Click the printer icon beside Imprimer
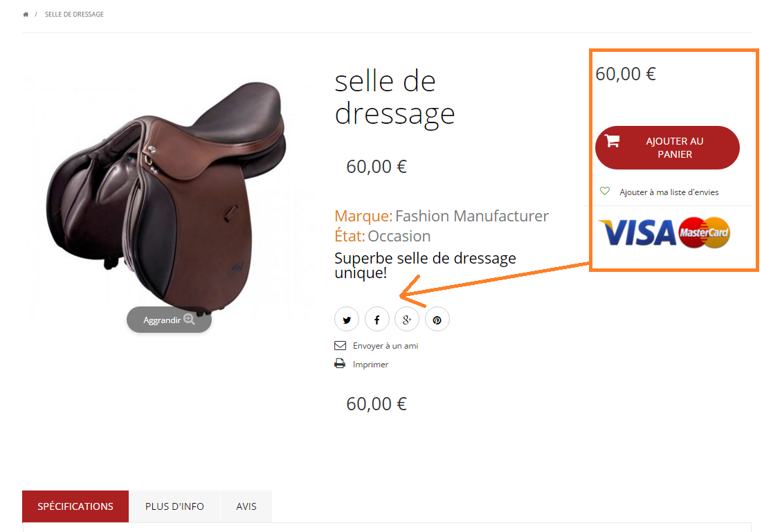 [340, 363]
